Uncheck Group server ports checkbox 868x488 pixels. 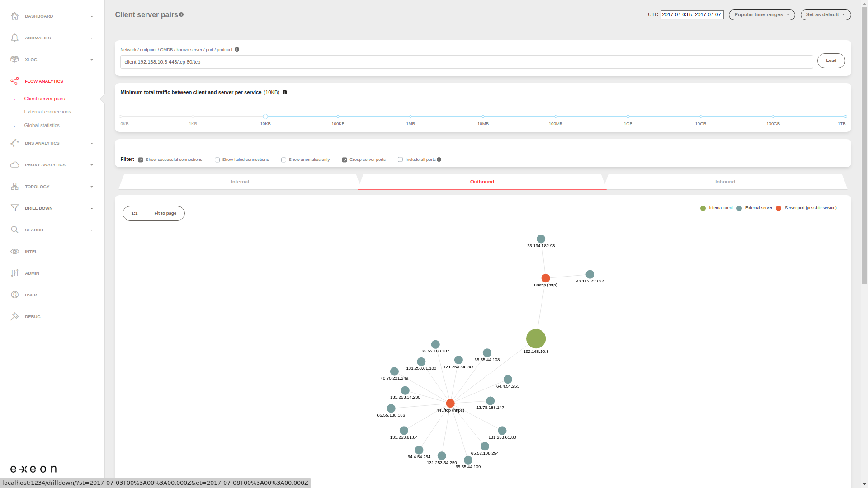[x=344, y=160]
